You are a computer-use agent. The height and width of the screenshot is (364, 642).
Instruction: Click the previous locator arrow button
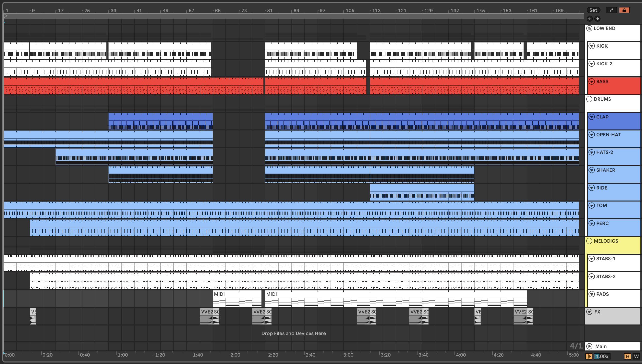tap(589, 19)
